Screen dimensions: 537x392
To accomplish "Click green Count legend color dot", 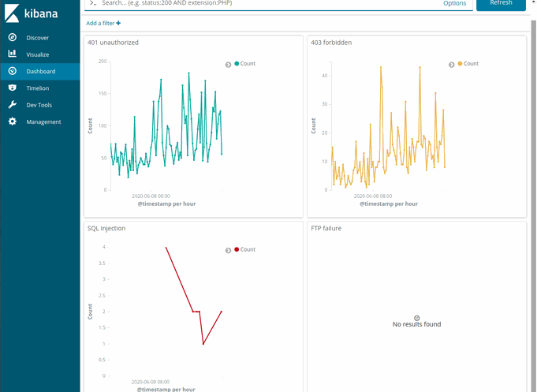I will pos(237,63).
